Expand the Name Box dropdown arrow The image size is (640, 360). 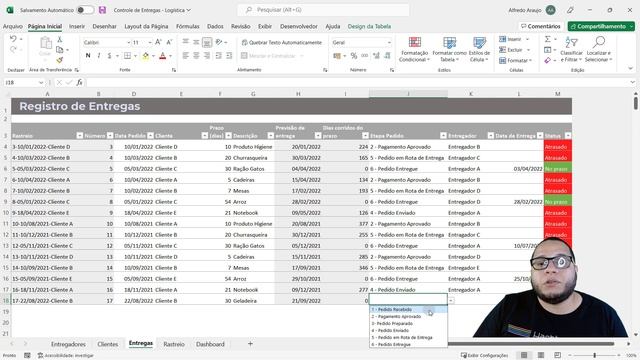pyautogui.click(x=41, y=82)
